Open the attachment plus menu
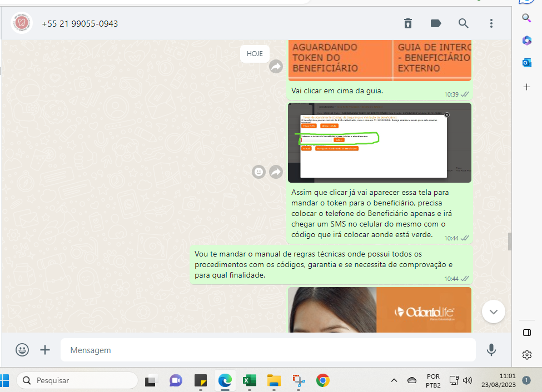Image resolution: width=542 pixels, height=392 pixels. [x=45, y=350]
